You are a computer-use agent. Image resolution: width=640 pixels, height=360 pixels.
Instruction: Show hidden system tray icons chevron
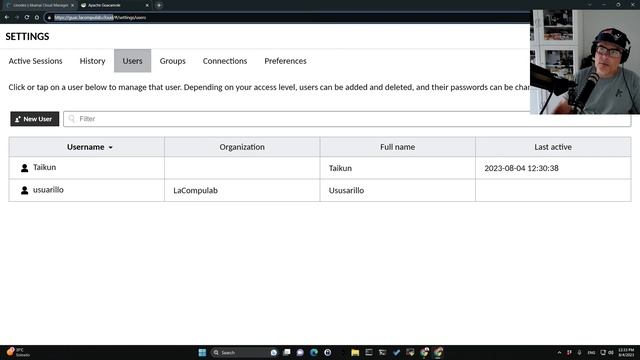[559, 352]
